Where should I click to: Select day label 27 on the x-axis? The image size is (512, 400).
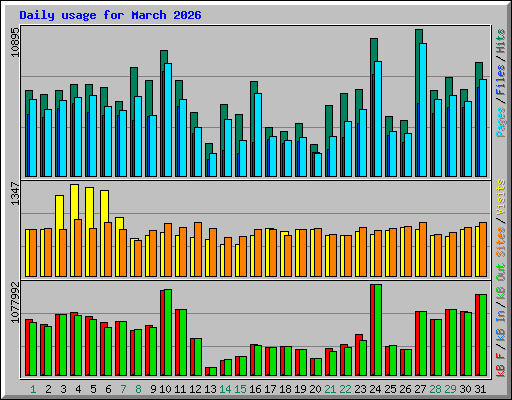point(420,389)
